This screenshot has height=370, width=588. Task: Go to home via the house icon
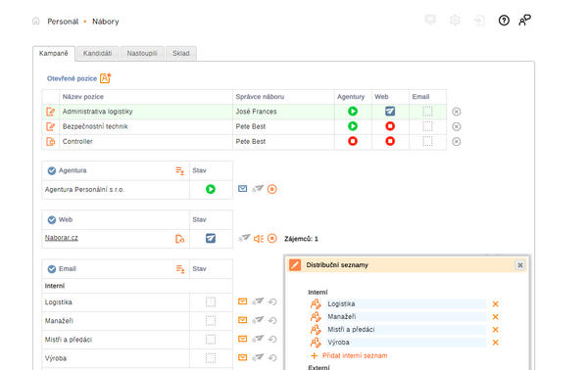click(36, 21)
